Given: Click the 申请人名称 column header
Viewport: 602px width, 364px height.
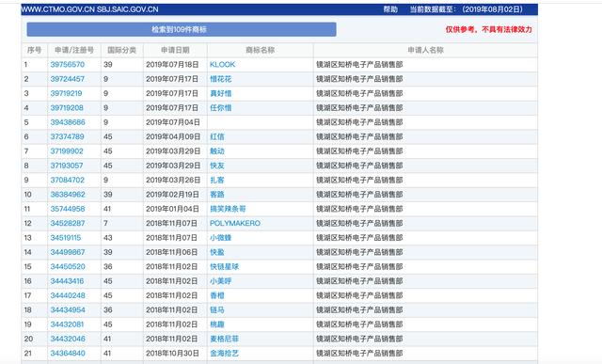Looking at the screenshot, I should coord(425,50).
